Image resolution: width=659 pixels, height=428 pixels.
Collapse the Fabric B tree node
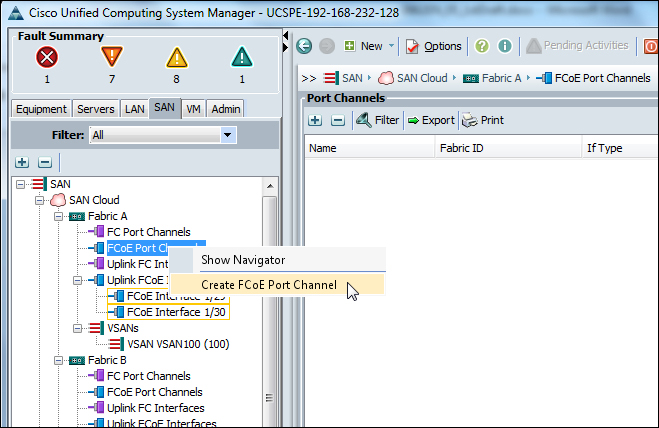pyautogui.click(x=58, y=360)
